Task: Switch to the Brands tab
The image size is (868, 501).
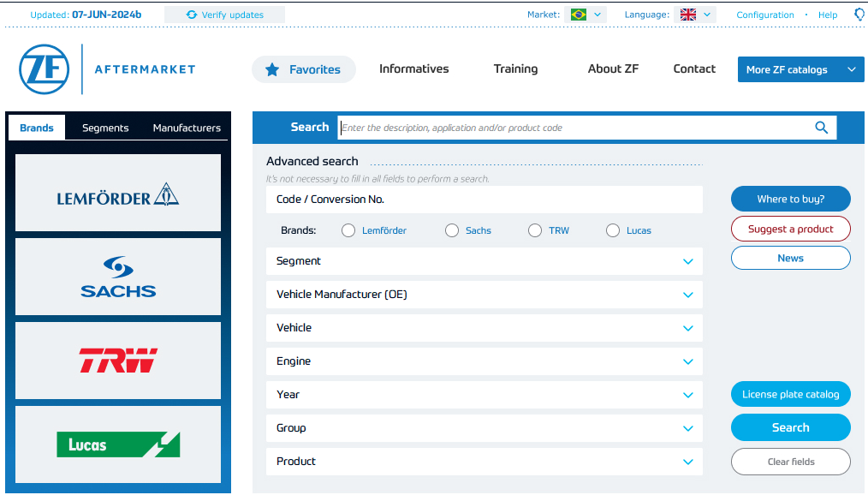Action: 37,128
